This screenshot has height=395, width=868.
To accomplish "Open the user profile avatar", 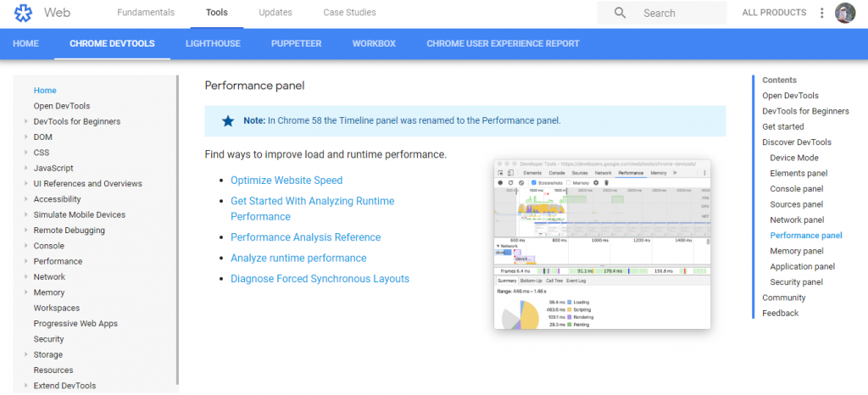I will pos(845,13).
